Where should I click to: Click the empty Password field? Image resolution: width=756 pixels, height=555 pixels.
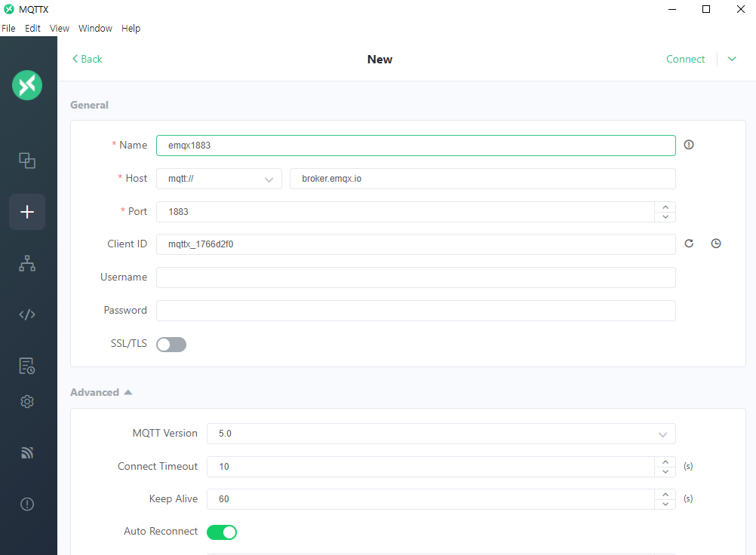[416, 311]
